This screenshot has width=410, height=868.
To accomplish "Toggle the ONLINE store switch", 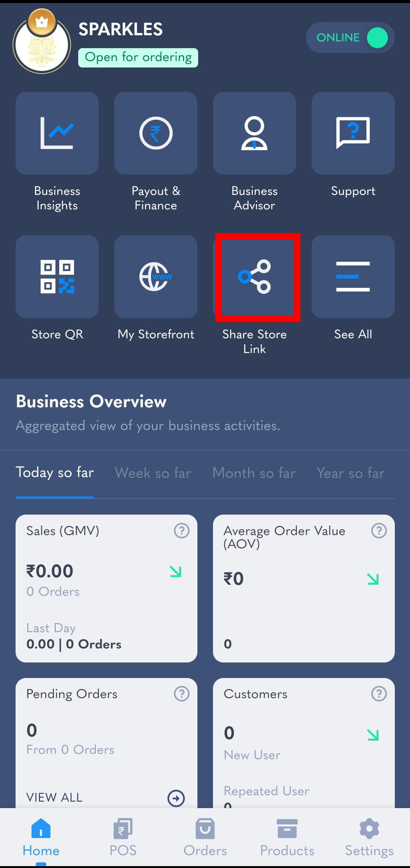I will (x=350, y=38).
